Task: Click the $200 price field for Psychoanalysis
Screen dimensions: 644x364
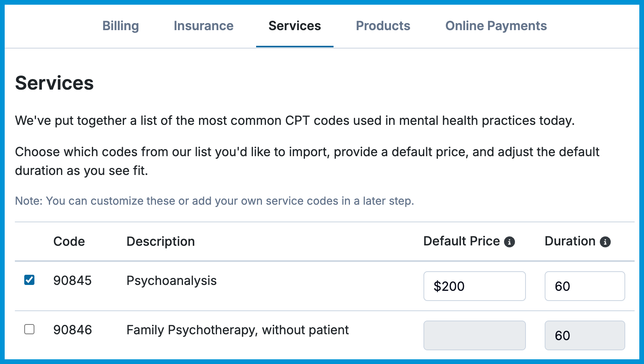Action: click(474, 286)
